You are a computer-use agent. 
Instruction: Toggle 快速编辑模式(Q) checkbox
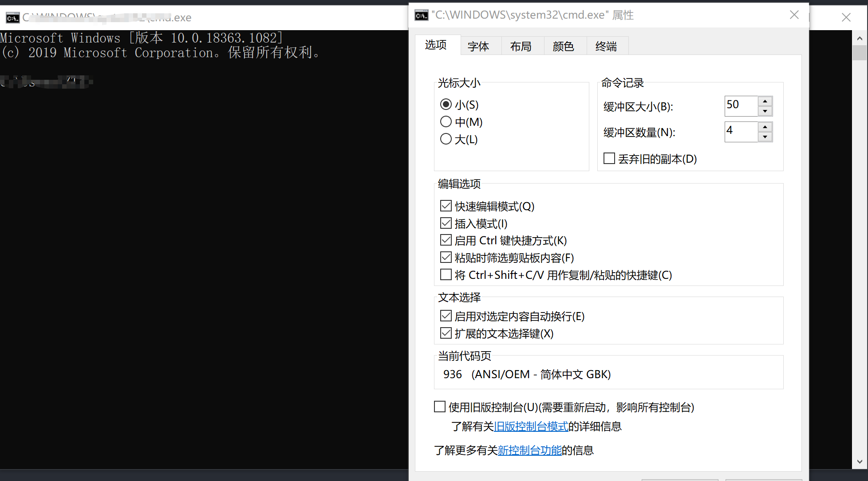446,206
